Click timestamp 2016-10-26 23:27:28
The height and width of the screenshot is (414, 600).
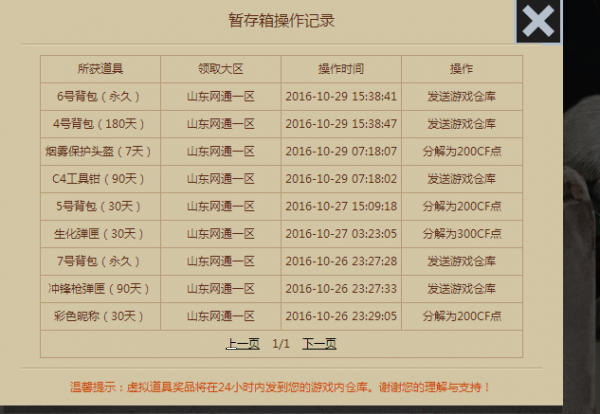click(341, 261)
